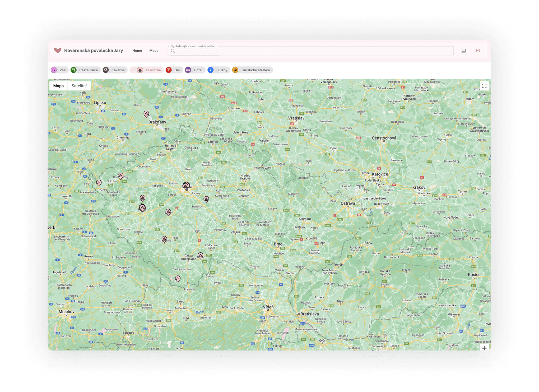This screenshot has width=539, height=392.
Task: Toggle the Turistické atrakce filter chip
Action: tap(252, 70)
